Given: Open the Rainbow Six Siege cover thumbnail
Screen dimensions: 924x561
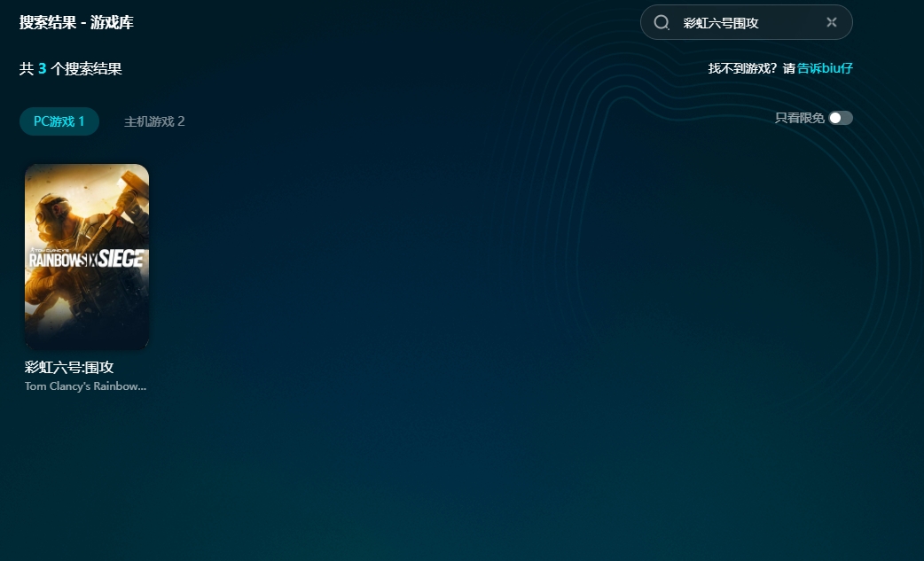Looking at the screenshot, I should pyautogui.click(x=87, y=257).
